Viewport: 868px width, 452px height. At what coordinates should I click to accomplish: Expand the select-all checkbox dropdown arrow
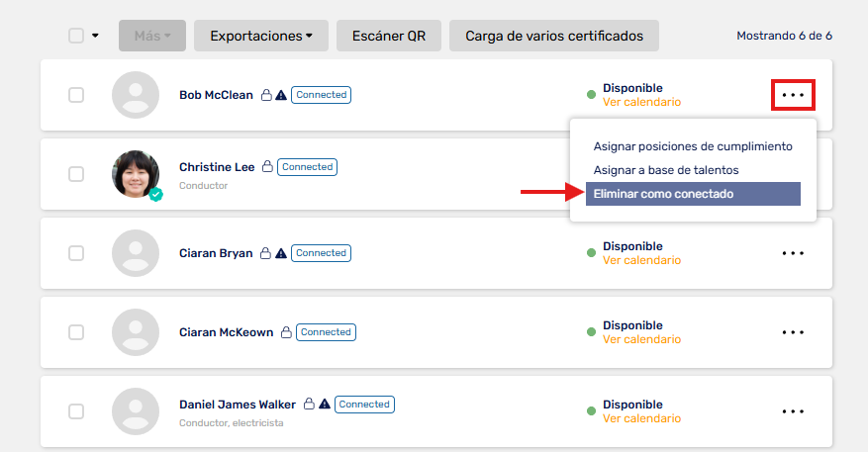point(95,36)
